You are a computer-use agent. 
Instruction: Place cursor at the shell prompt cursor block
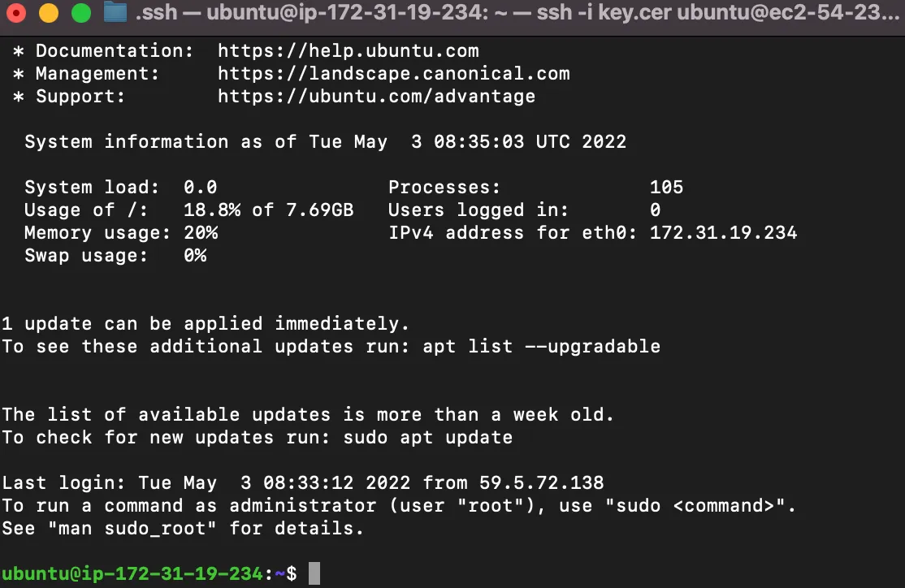coord(314,573)
